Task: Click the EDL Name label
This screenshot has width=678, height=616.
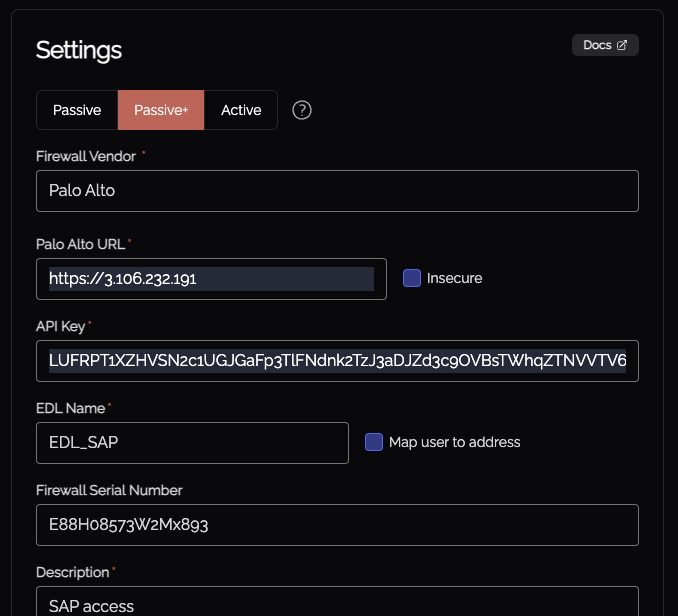Action: point(70,408)
